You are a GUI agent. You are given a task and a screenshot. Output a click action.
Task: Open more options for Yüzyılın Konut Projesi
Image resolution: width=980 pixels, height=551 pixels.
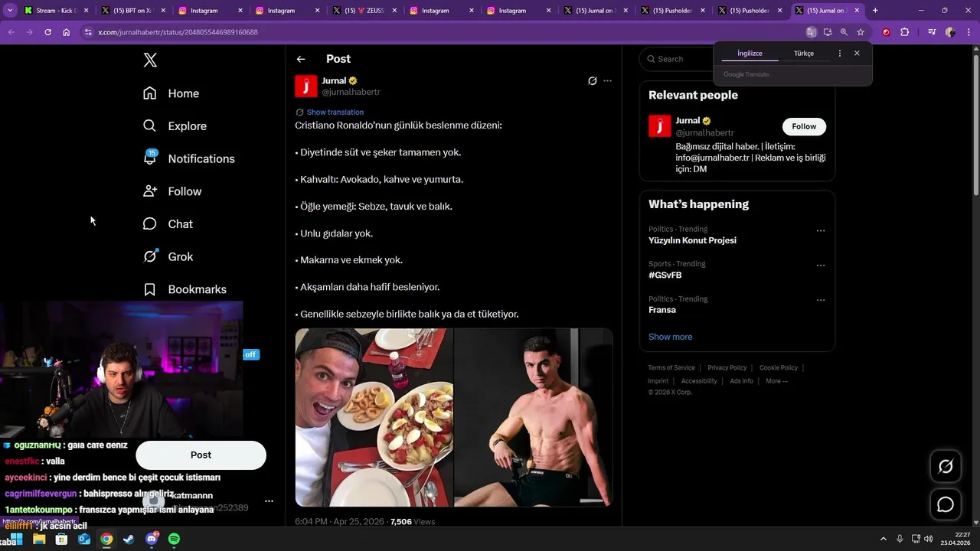(x=821, y=230)
